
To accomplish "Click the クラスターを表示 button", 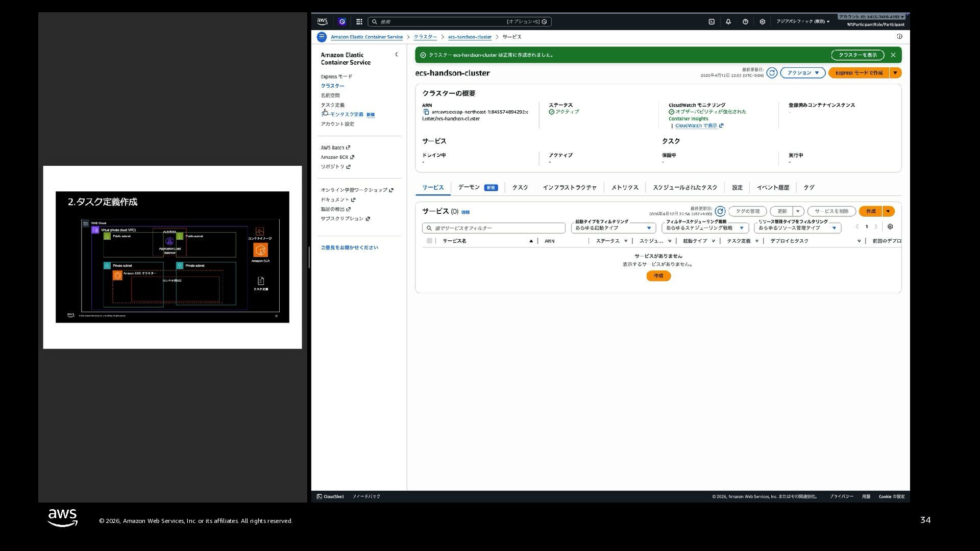I will coord(857,55).
